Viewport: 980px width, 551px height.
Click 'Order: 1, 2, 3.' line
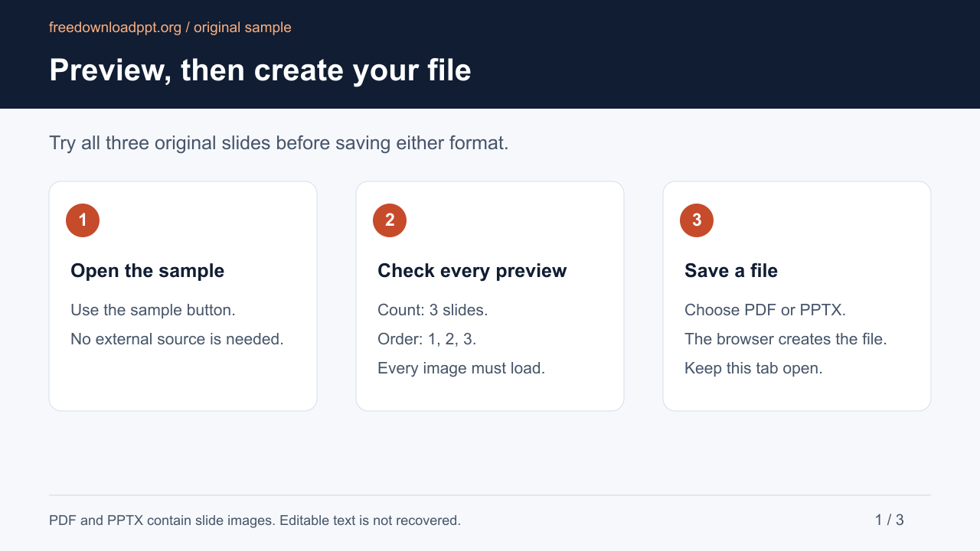(x=427, y=339)
